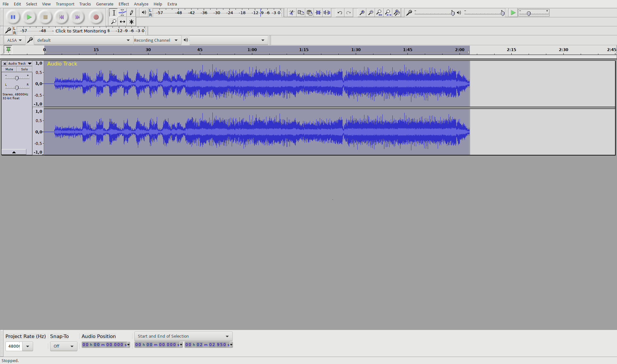This screenshot has height=364, width=617.
Task: Select the Selection (I-beam) tool
Action: pos(114,13)
